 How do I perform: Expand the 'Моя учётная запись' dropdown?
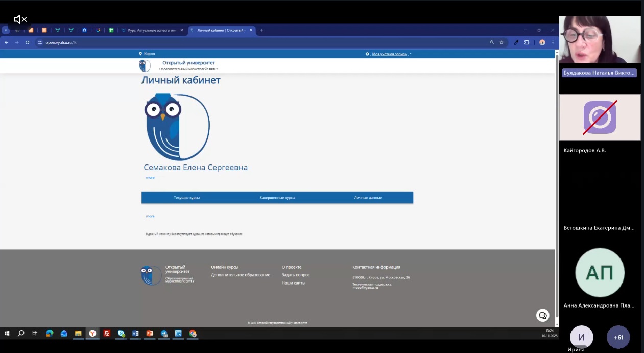coord(390,54)
